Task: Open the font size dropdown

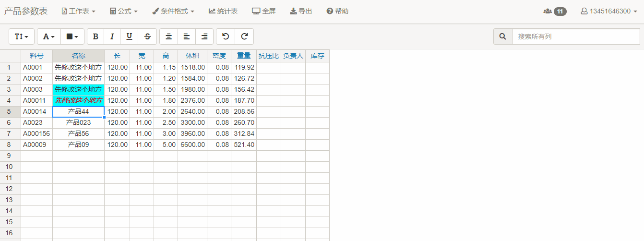Action: tap(22, 36)
